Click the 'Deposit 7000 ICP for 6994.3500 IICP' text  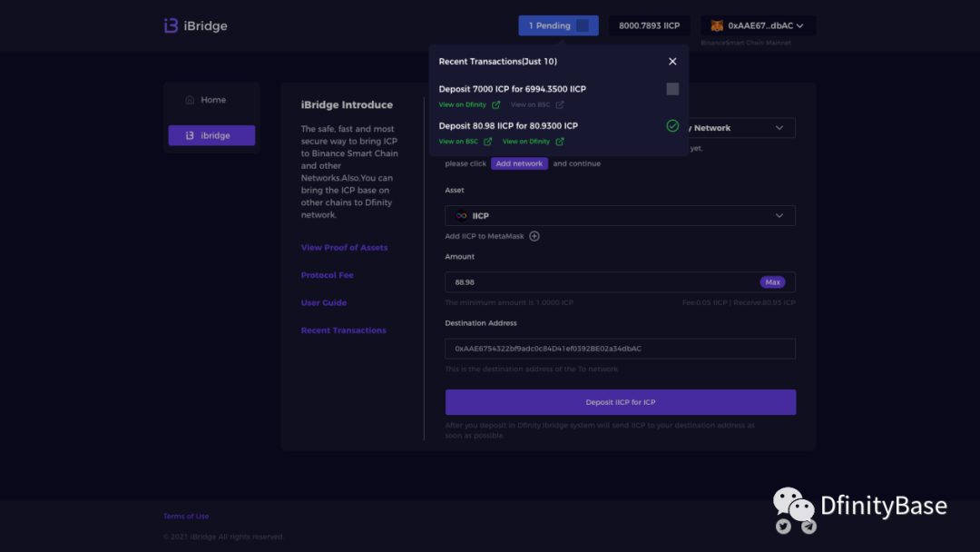coord(513,89)
